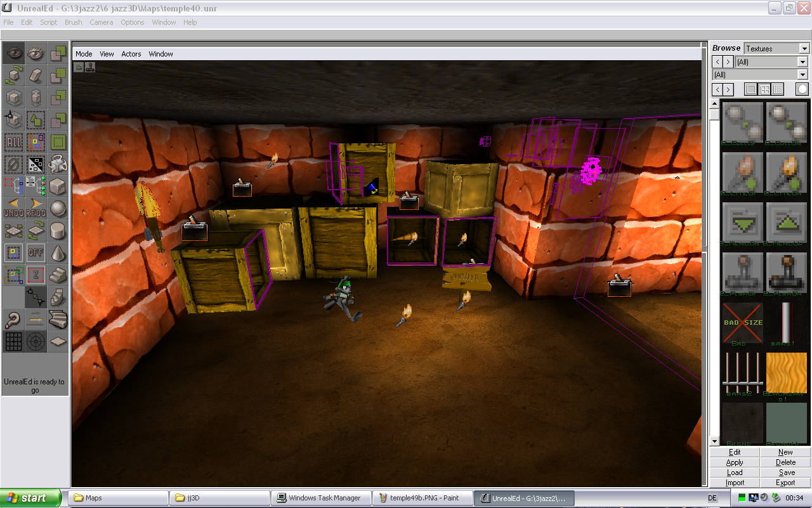
Task: Open the Options menu
Action: [x=133, y=22]
